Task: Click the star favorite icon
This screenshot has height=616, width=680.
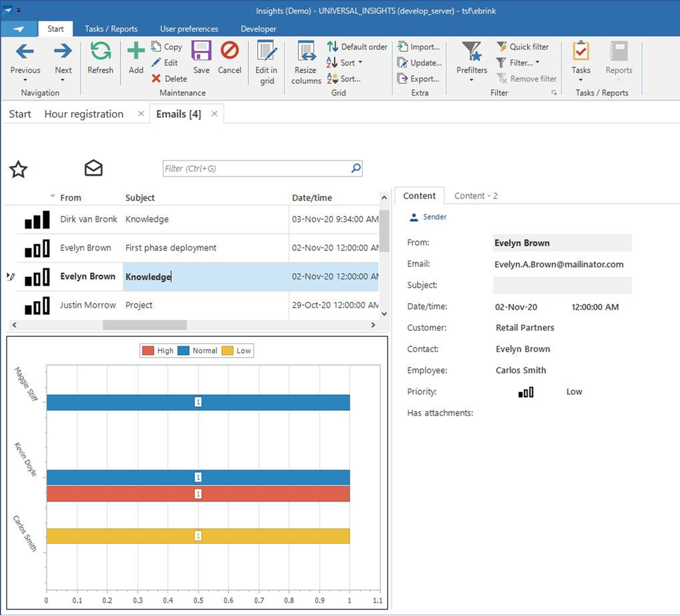Action: pos(18,169)
